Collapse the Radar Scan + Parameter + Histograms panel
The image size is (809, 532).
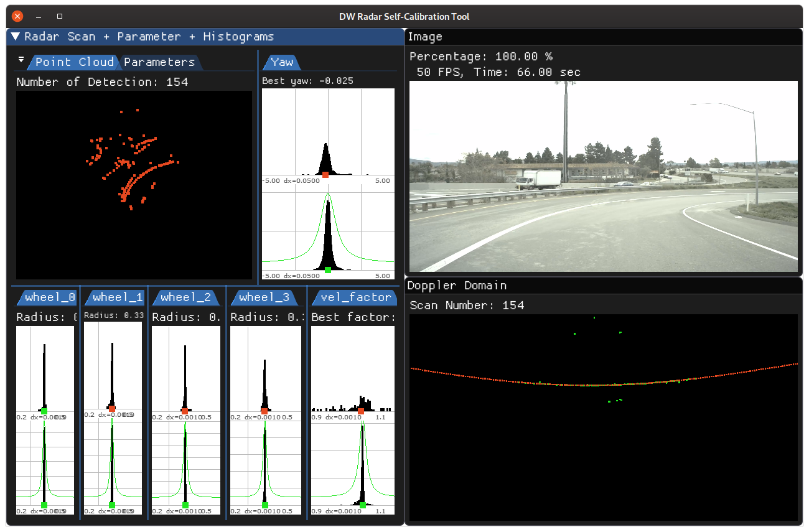pyautogui.click(x=16, y=36)
